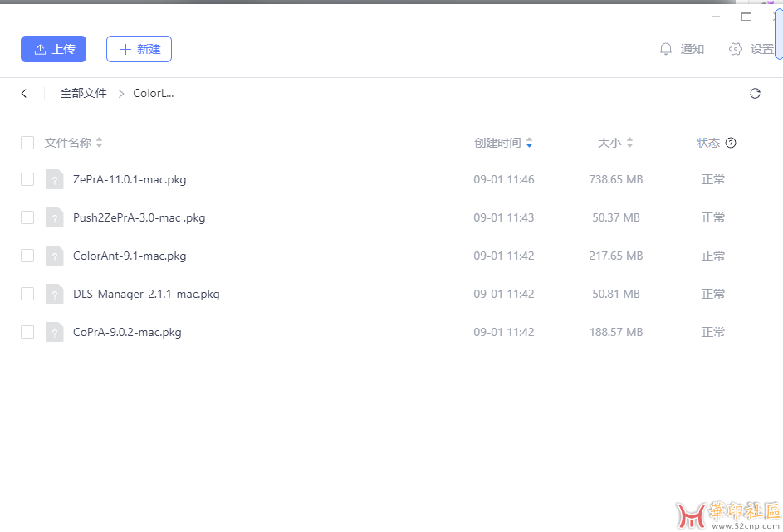Click the Upload (上传) button

[x=53, y=49]
